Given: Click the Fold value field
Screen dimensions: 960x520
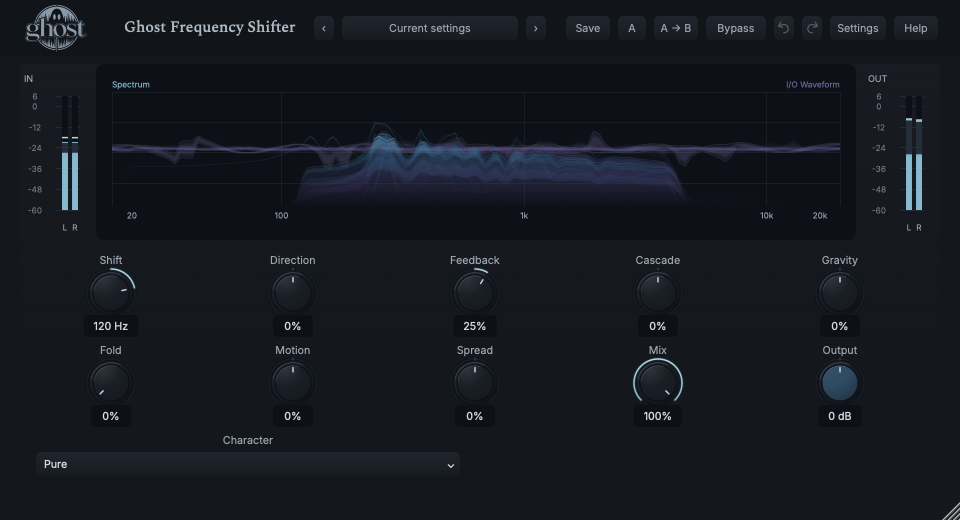Looking at the screenshot, I should [x=111, y=416].
